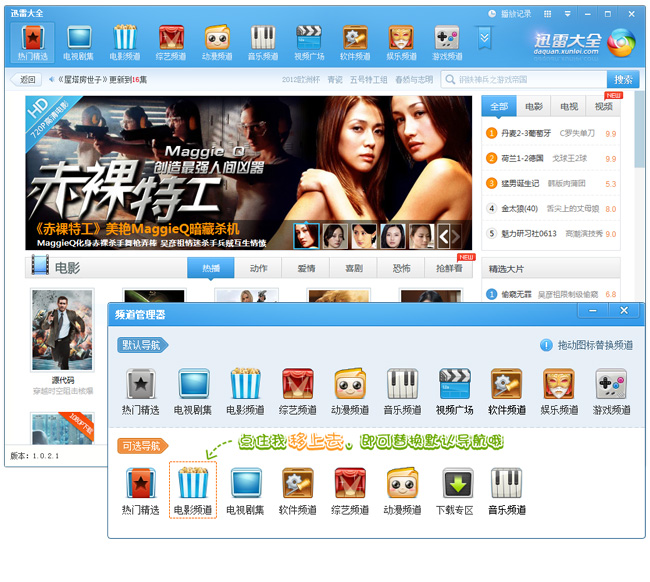This screenshot has width=650, height=582.
Task: Show next banner thumbnails with right arrow
Action: coord(457,236)
